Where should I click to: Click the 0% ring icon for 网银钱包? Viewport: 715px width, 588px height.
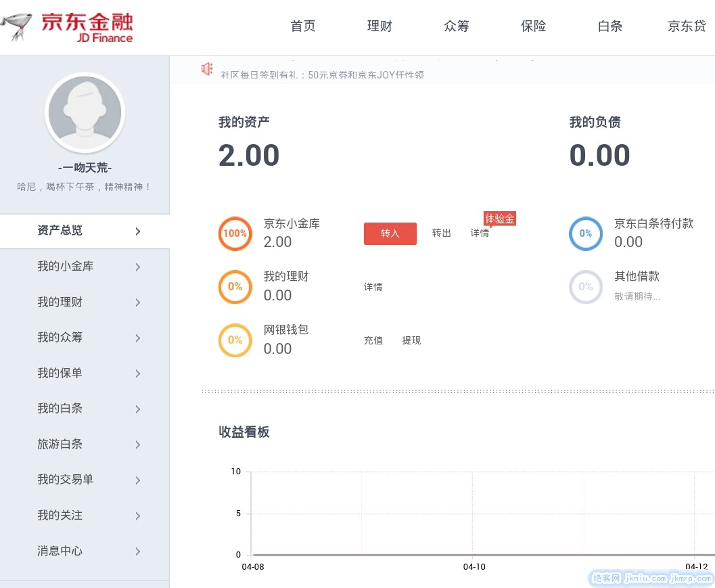235,340
